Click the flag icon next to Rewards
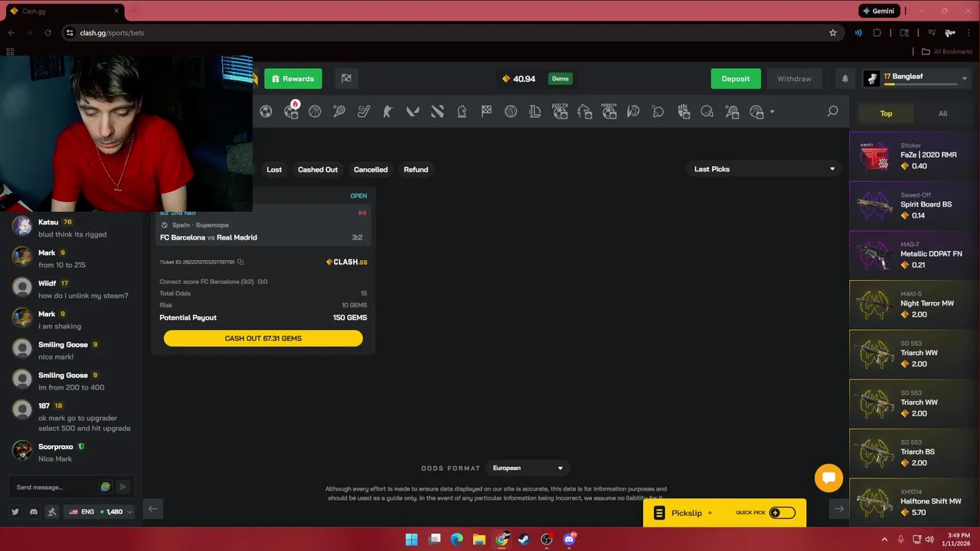 (x=346, y=78)
